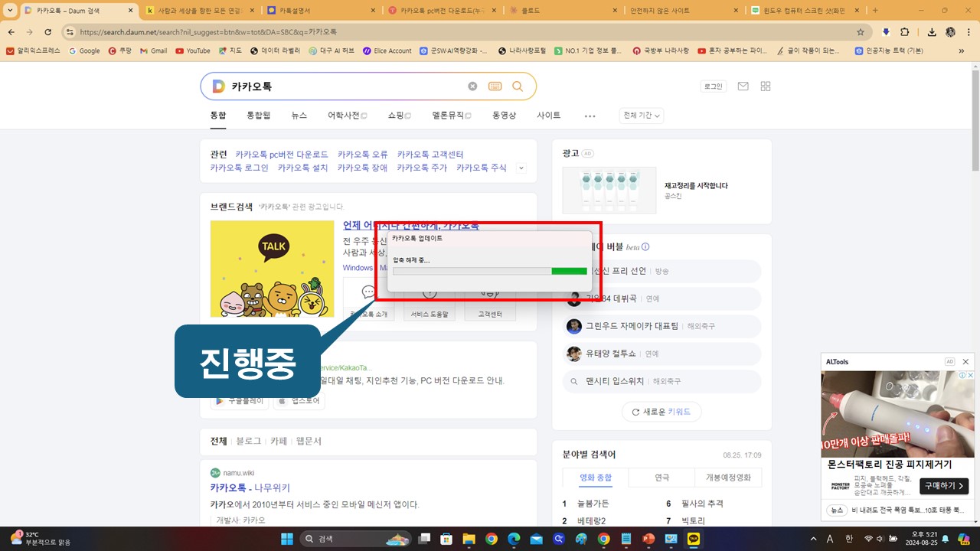The width and height of the screenshot is (980, 551).
Task: Click site information icon in address bar
Action: 69,32
